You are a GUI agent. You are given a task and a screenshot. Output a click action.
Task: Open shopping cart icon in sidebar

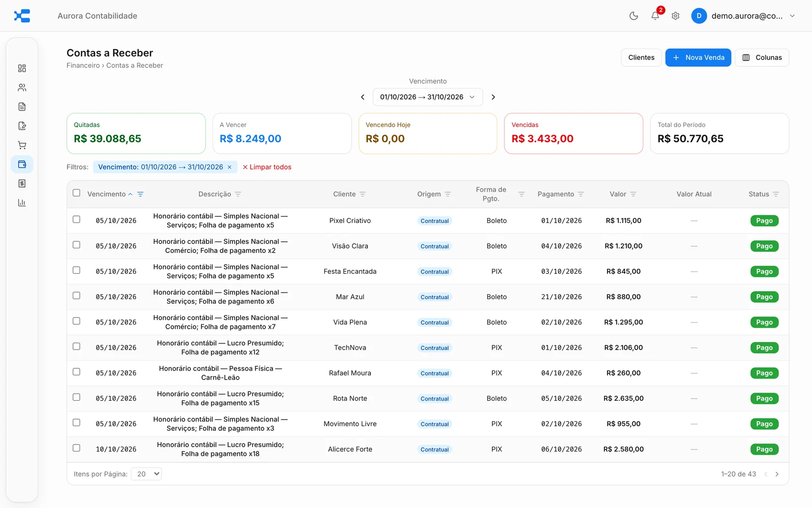click(22, 145)
